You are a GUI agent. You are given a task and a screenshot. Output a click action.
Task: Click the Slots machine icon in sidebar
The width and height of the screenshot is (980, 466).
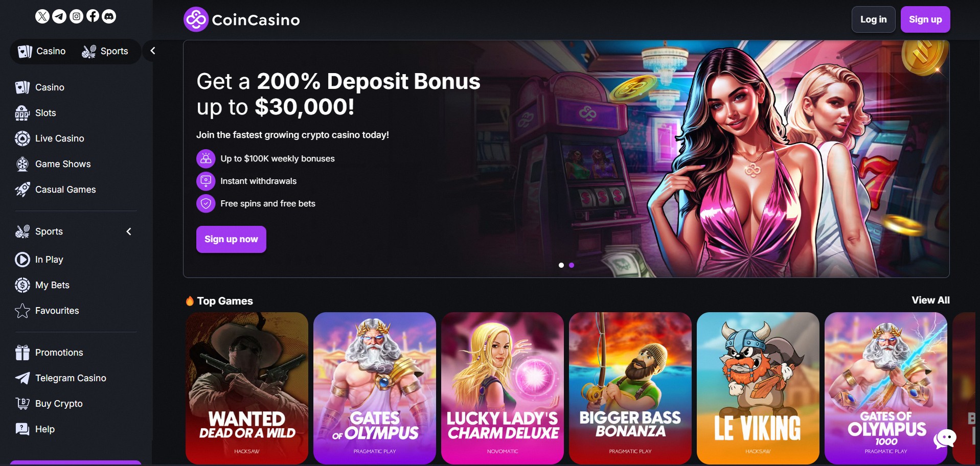(22, 113)
